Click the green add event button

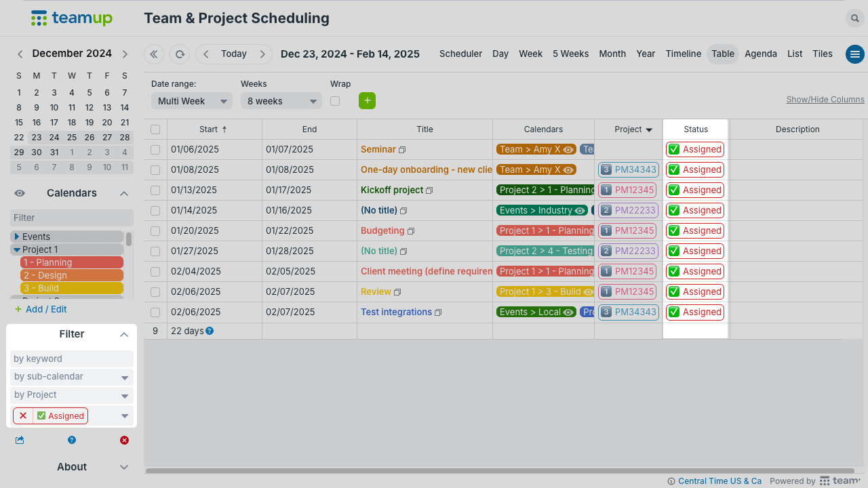(367, 100)
